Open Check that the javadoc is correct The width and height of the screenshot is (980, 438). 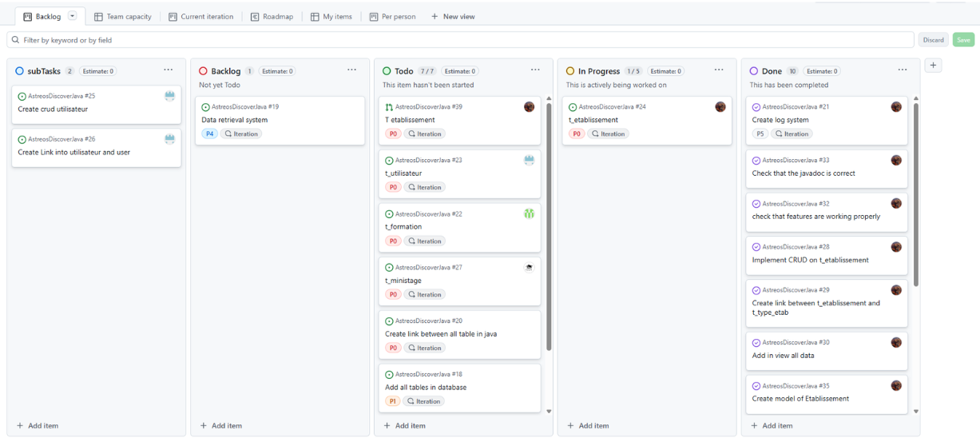click(x=803, y=173)
